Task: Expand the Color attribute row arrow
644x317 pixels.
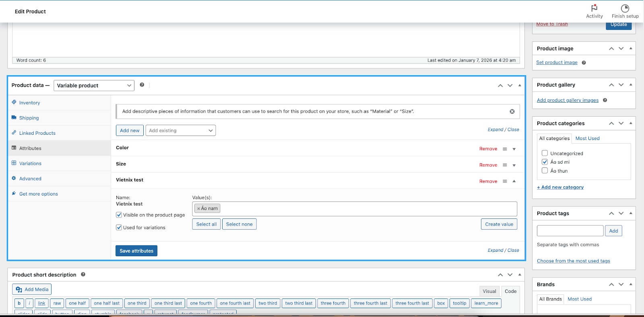Action: [x=514, y=149]
